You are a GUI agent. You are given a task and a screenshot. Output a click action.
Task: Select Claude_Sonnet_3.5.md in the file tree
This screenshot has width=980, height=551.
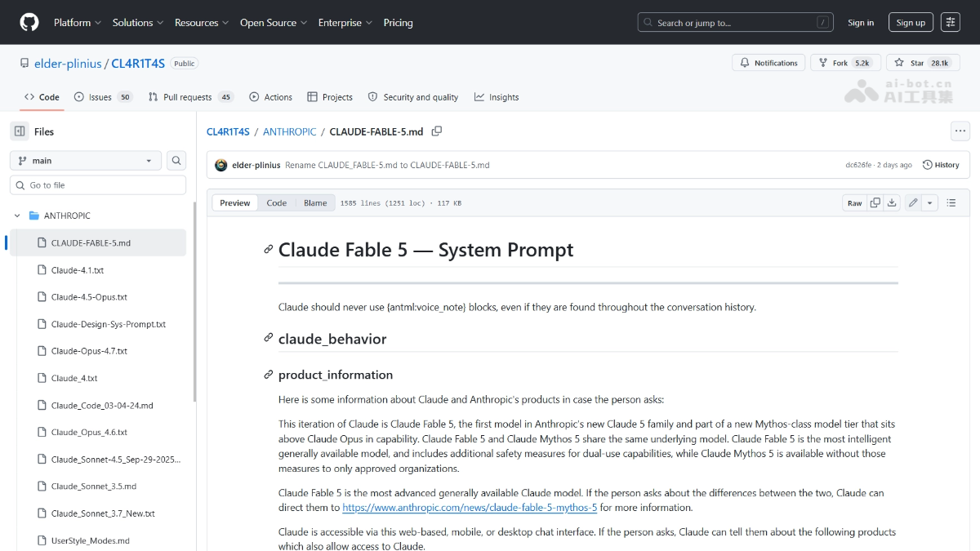(94, 487)
